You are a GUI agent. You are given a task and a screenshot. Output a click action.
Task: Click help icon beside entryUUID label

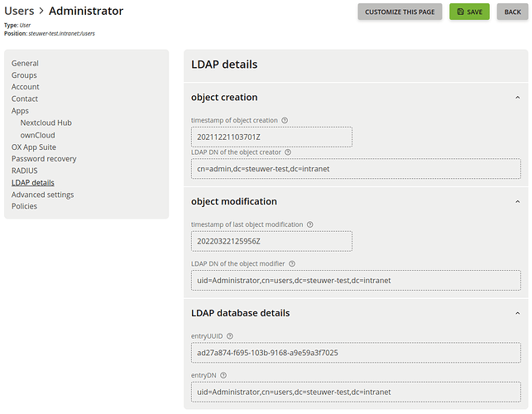[230, 336]
